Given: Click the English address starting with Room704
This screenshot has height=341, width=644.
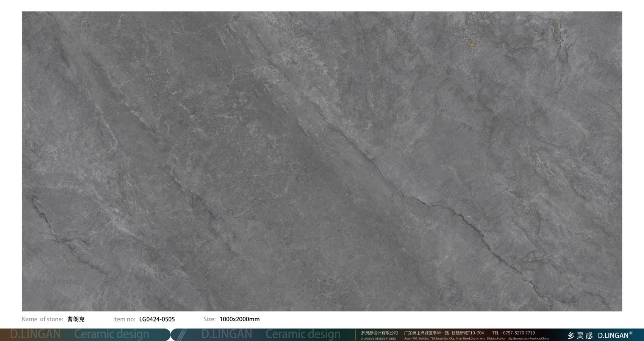Looking at the screenshot, I should pos(476,338).
